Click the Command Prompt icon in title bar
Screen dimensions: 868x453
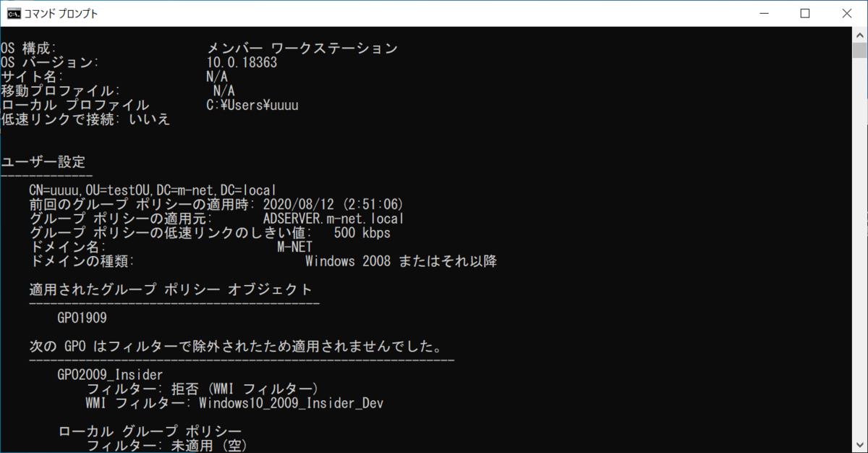click(x=14, y=13)
